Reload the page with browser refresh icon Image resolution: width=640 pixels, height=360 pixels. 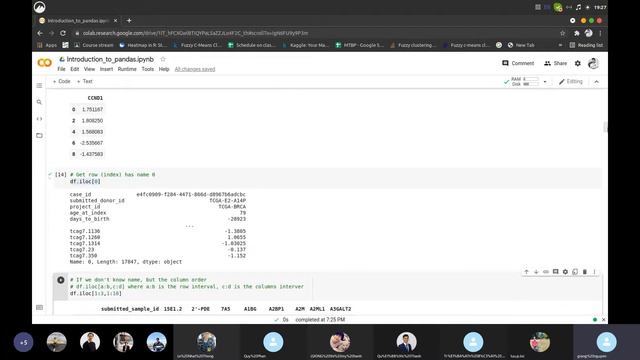coord(63,33)
